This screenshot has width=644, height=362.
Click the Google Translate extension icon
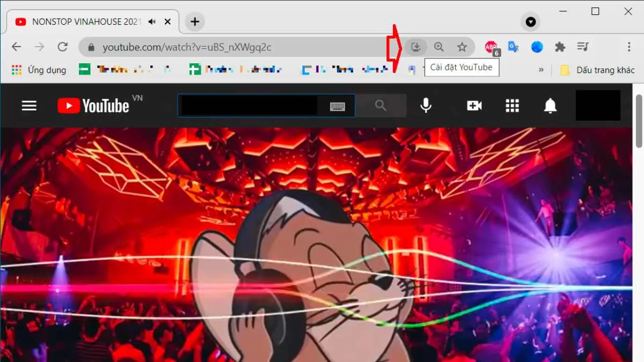click(x=513, y=47)
